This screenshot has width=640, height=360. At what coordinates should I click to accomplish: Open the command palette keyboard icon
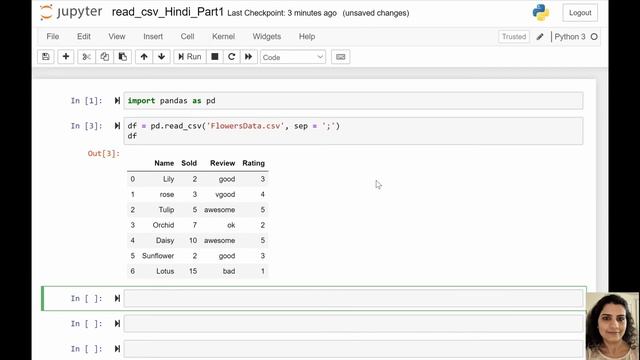coord(340,57)
